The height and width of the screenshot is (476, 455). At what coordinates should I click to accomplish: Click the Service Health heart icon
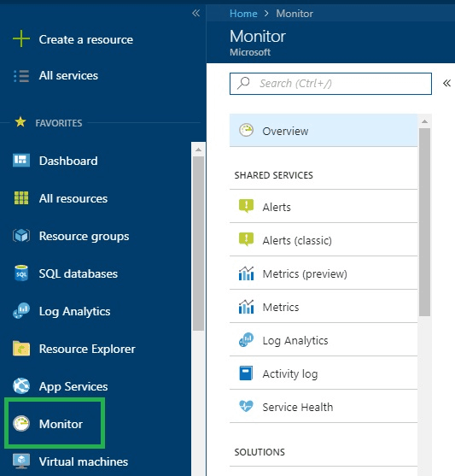tap(246, 406)
